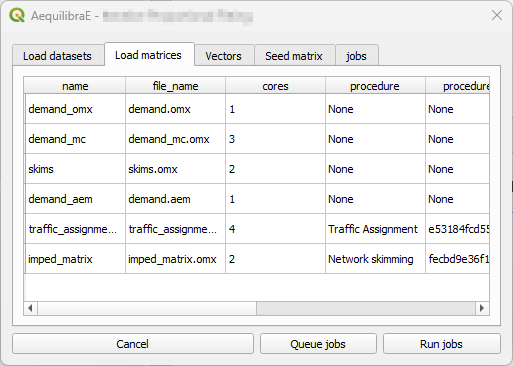513x366 pixels.
Task: Open the Vectors tab
Action: [x=224, y=56]
